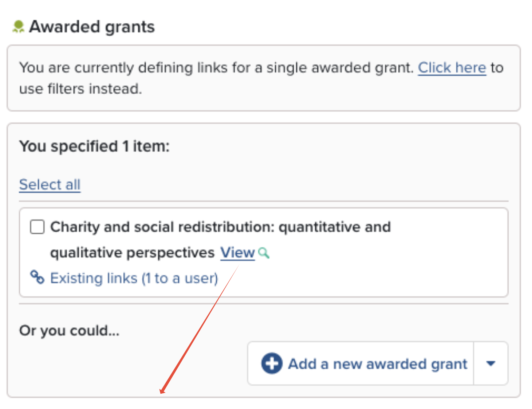Click the magnifier icon beside View
The height and width of the screenshot is (409, 532).
pos(264,253)
